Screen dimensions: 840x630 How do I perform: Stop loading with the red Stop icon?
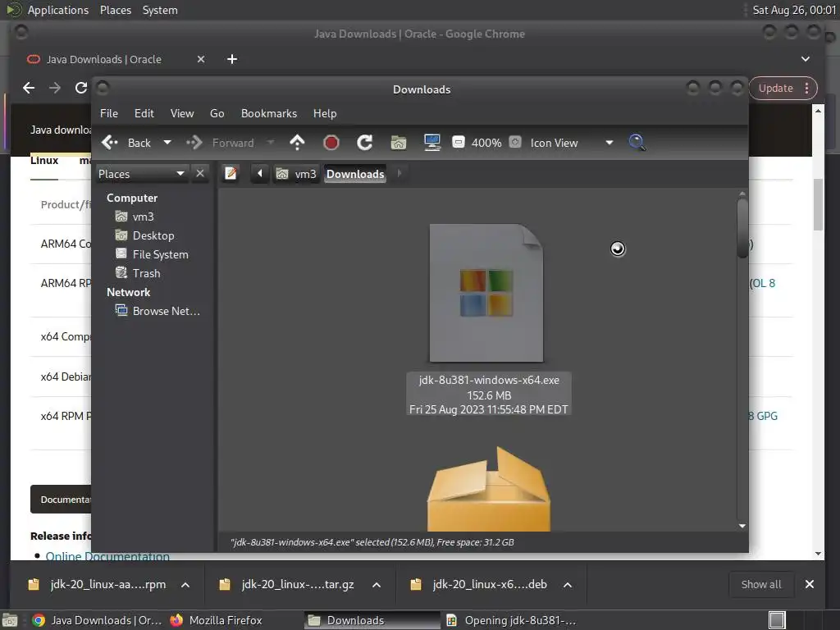coord(331,143)
